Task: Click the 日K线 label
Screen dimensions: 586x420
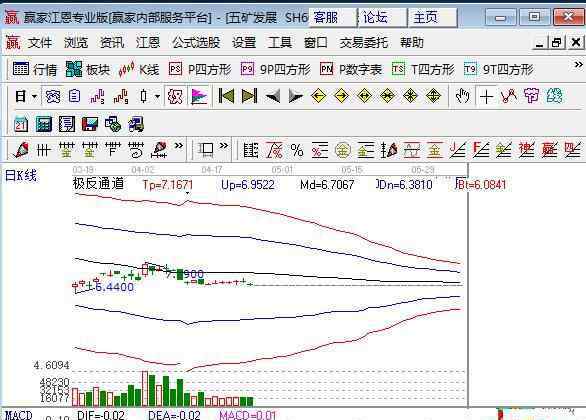Action: [x=21, y=175]
